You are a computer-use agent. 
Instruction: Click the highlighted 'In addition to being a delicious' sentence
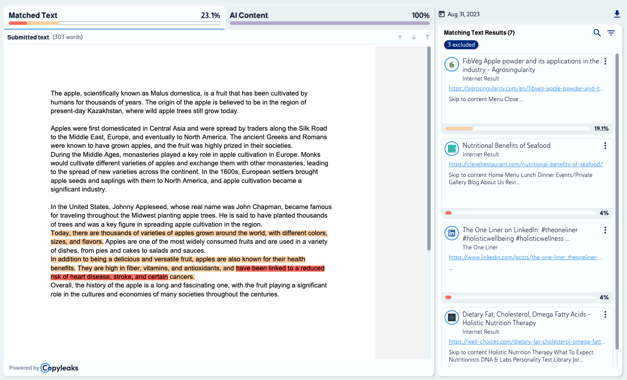coord(178,264)
